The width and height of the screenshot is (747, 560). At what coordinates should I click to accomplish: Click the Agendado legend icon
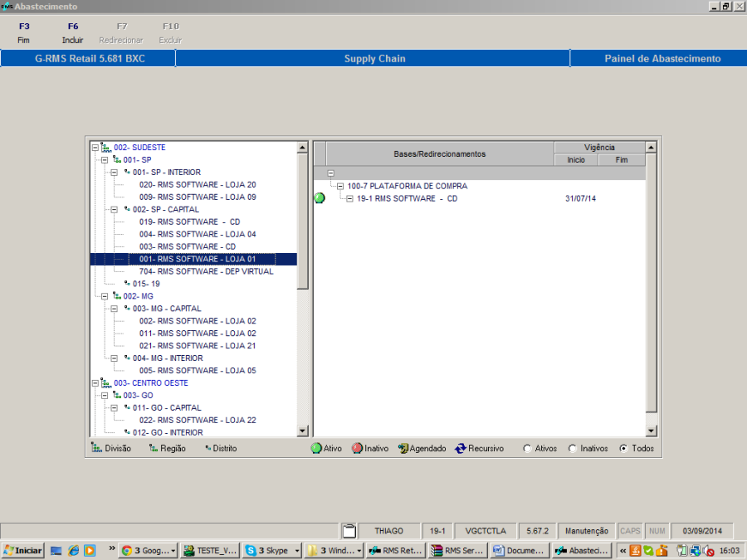pyautogui.click(x=403, y=448)
